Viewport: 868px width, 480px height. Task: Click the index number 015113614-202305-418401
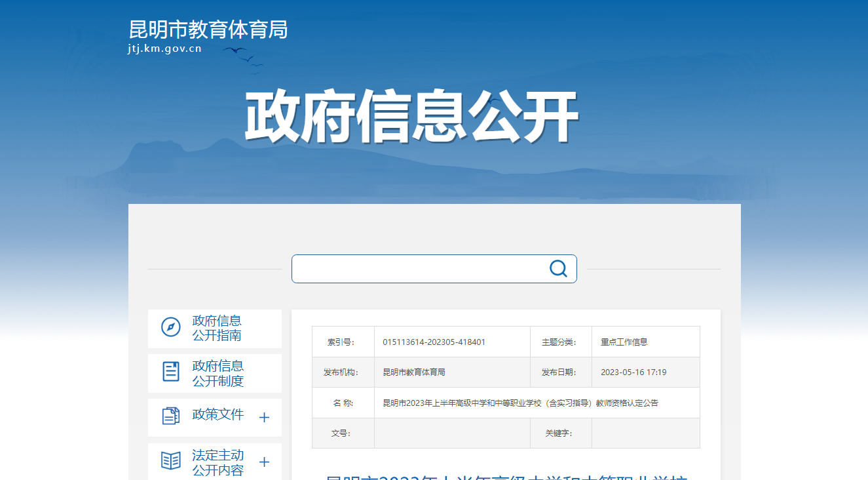tap(434, 342)
